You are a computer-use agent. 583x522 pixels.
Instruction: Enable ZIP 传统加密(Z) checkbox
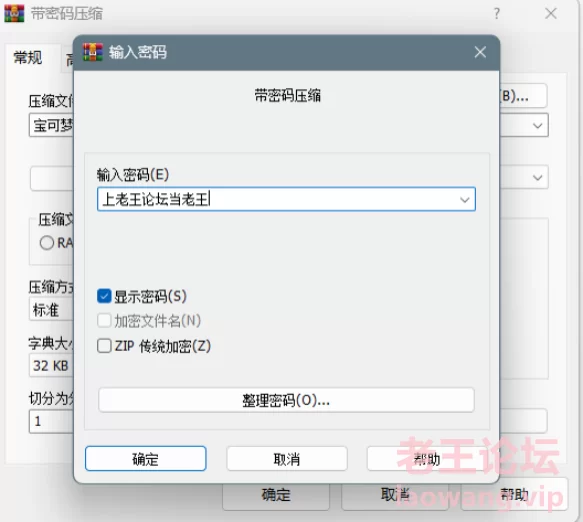(x=104, y=345)
